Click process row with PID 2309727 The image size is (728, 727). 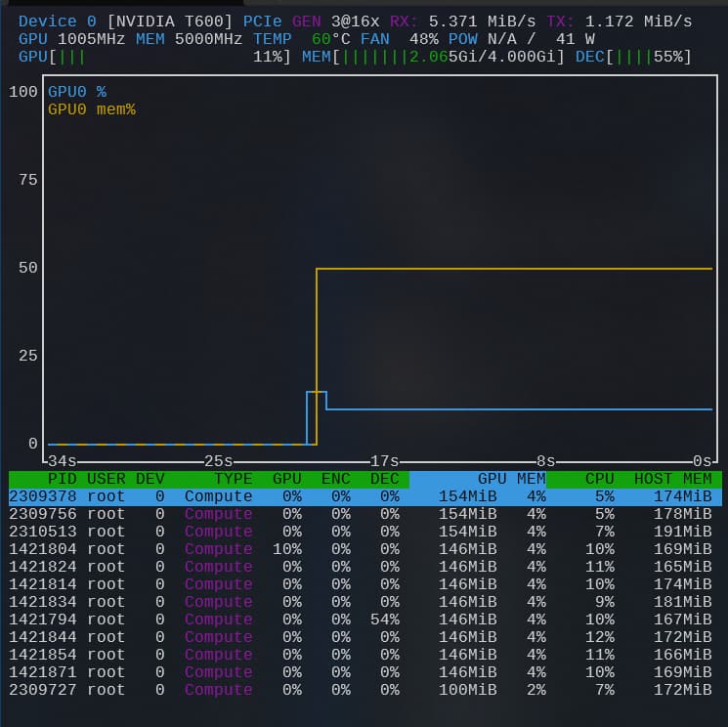[x=364, y=690]
